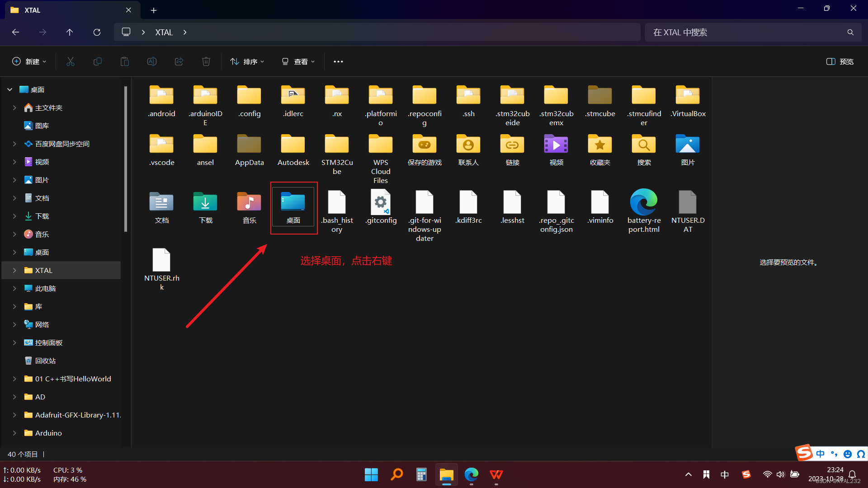Screen dimensions: 868x488
Task: Refresh the current folder view
Action: [x=97, y=32]
